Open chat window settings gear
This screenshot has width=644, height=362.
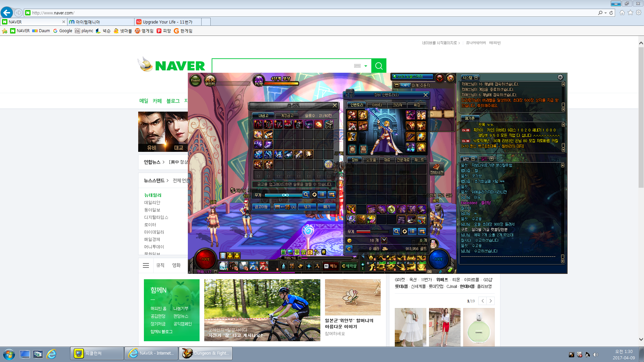pyautogui.click(x=560, y=77)
